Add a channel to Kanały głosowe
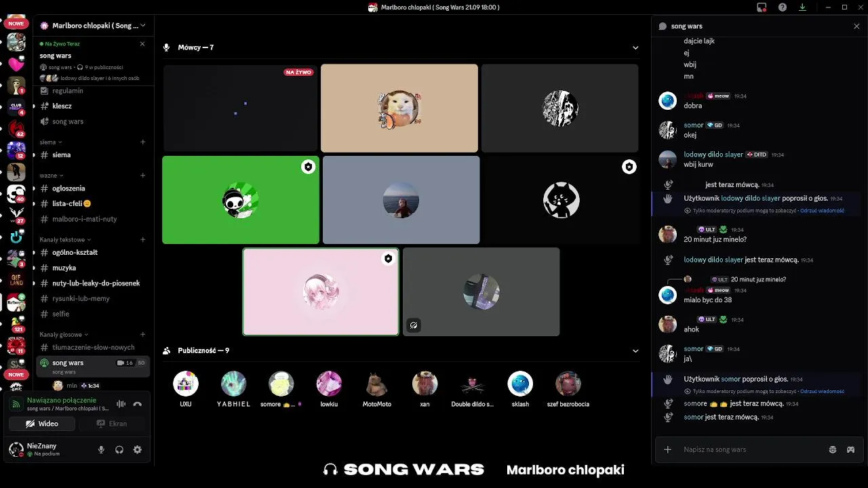 tap(143, 334)
